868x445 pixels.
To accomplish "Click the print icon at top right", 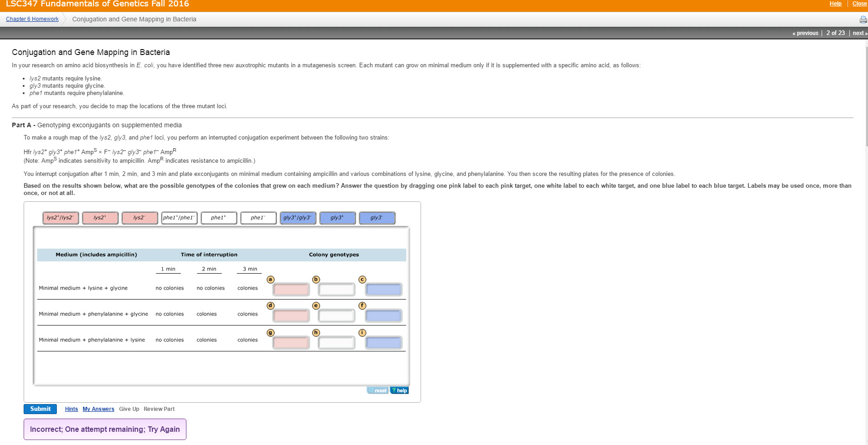I will 863,20.
